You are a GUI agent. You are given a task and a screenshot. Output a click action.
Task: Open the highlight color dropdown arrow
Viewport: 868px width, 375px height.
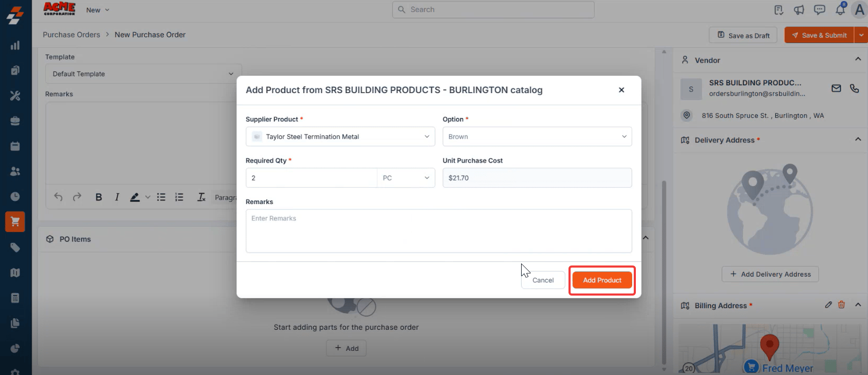pos(147,197)
